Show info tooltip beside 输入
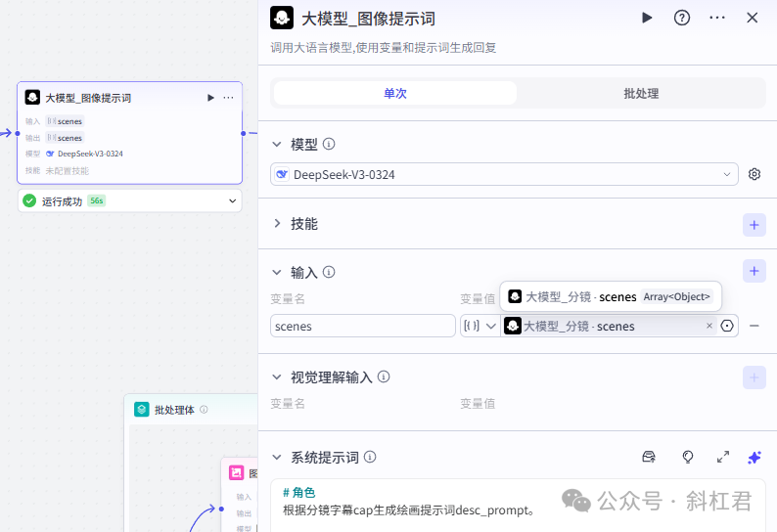The image size is (777, 532). 329,272
